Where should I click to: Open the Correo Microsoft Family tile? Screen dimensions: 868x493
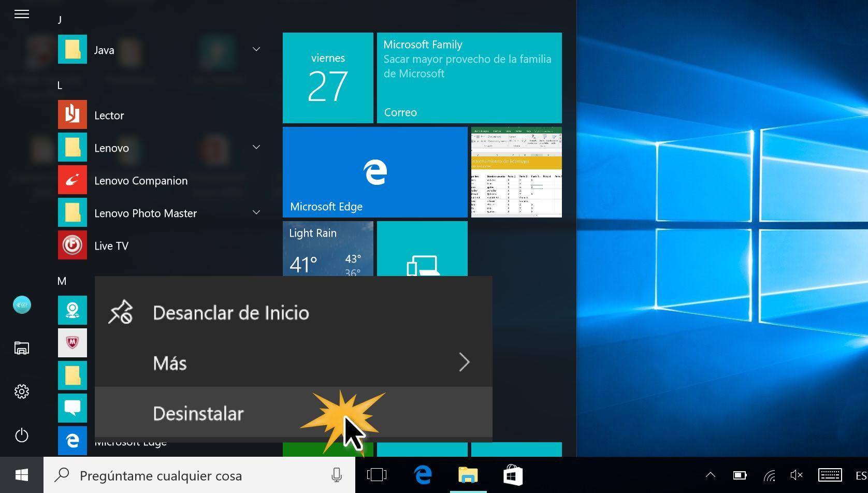[469, 78]
